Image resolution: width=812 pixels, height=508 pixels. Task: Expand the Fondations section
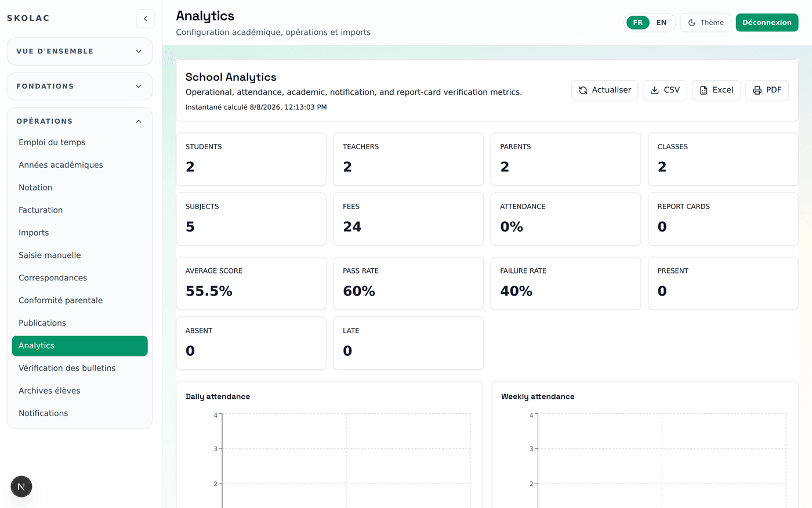pyautogui.click(x=79, y=86)
